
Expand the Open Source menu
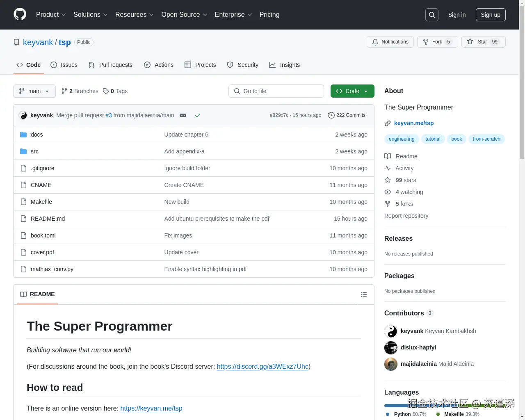coord(185,15)
